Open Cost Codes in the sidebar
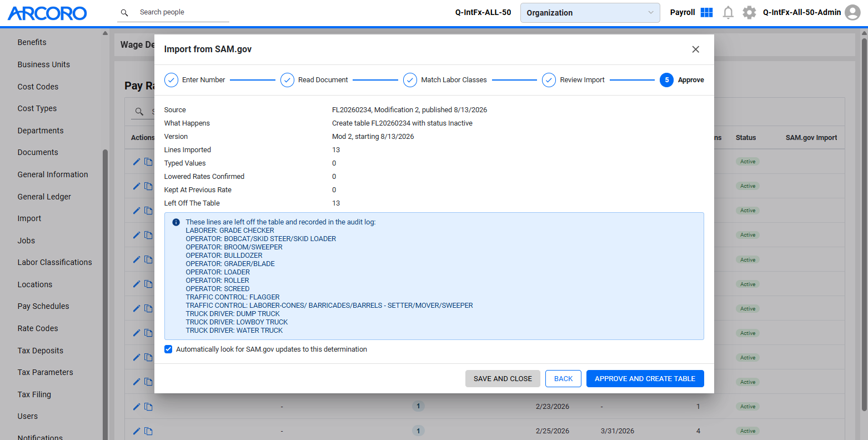Image resolution: width=868 pixels, height=440 pixels. [x=38, y=87]
